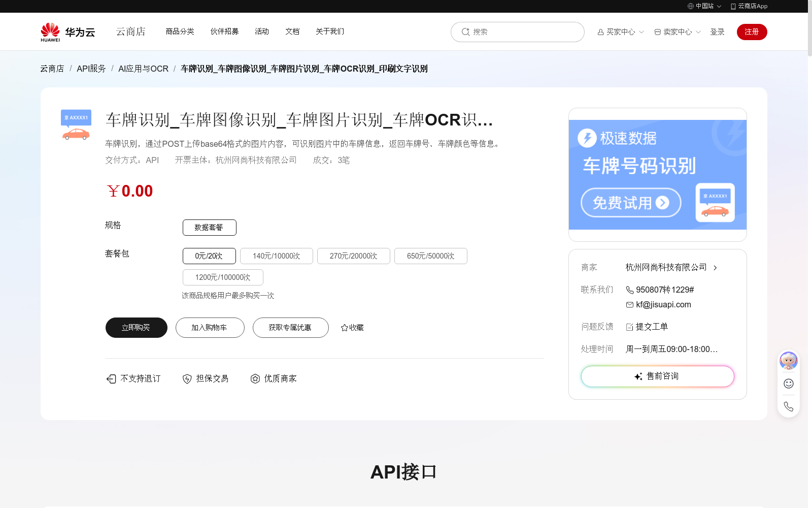Select the 数据套餐 spec option

pos(210,228)
